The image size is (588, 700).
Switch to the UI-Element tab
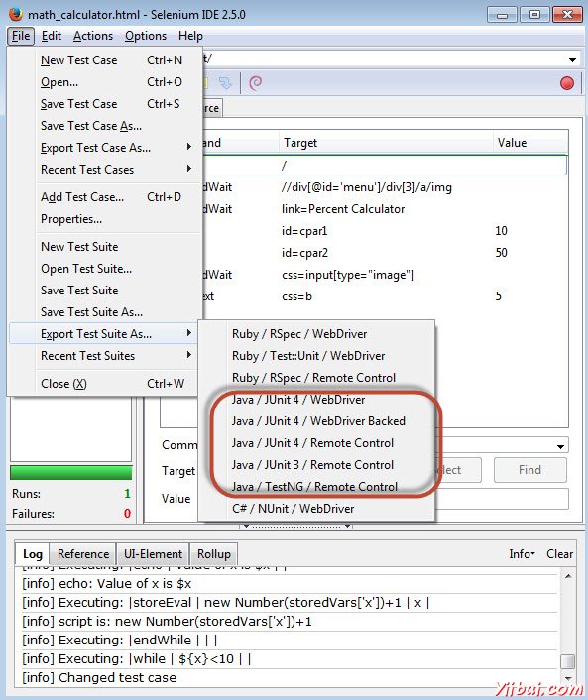coord(153,554)
